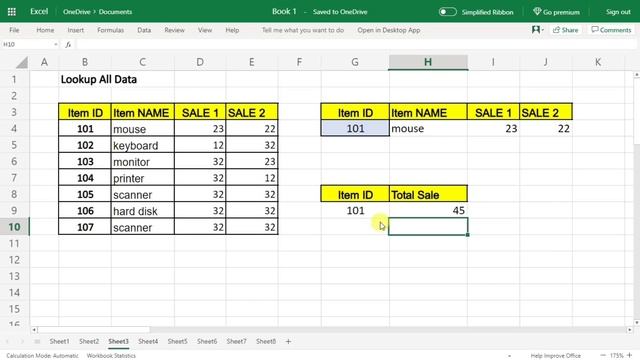Click Open in Desktop App
The height and width of the screenshot is (360, 640).
(x=389, y=30)
